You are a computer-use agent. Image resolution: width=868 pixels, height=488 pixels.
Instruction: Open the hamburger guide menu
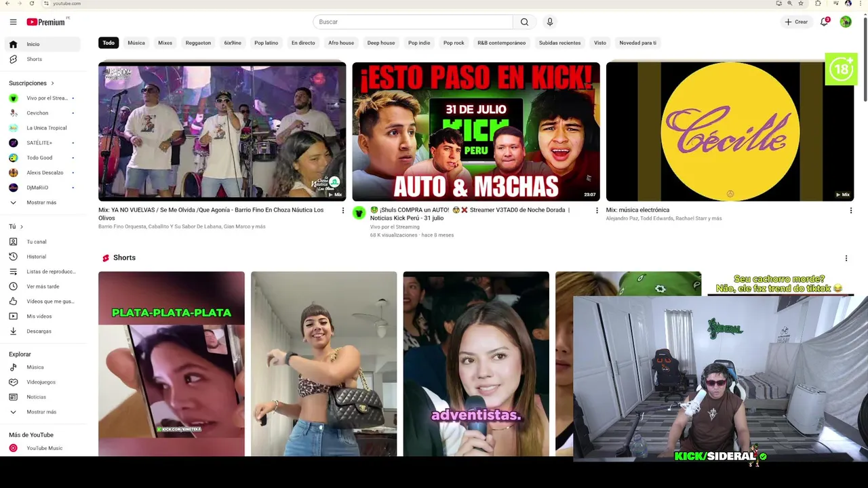click(13, 22)
